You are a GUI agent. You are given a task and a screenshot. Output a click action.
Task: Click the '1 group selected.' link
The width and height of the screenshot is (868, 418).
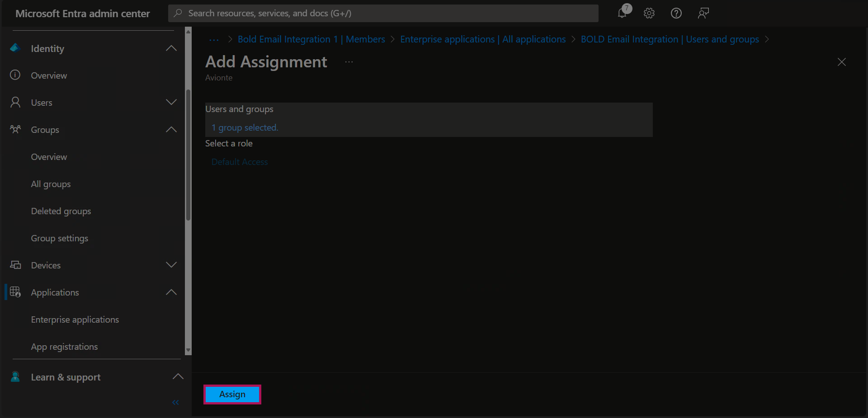245,127
